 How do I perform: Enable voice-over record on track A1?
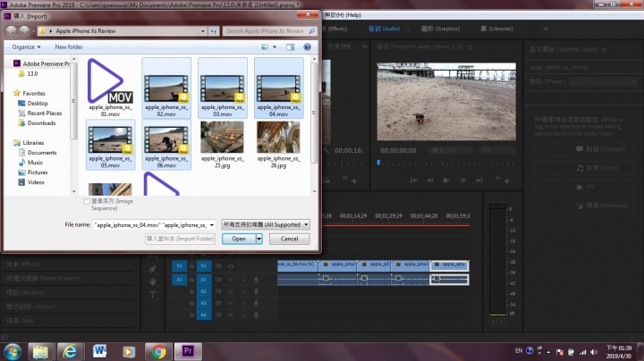pos(256,280)
